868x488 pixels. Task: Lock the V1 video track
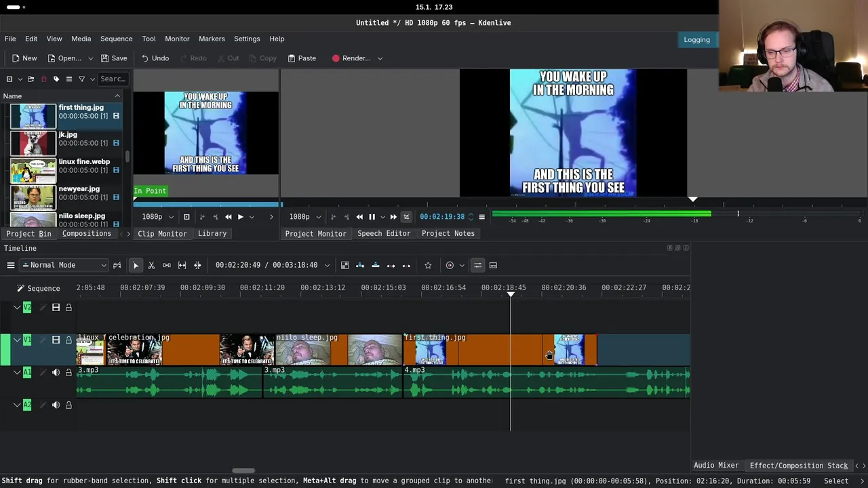68,340
